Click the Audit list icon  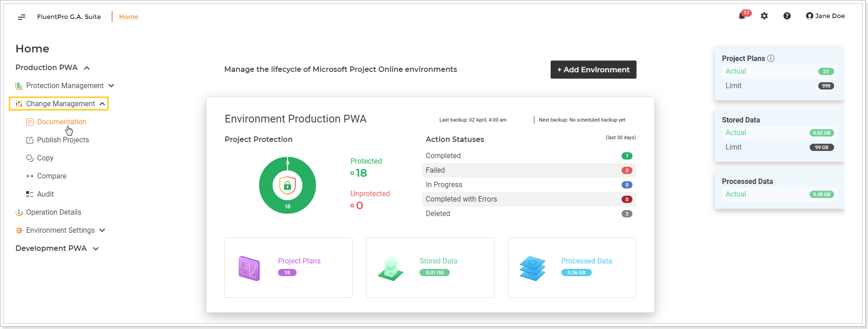point(30,194)
